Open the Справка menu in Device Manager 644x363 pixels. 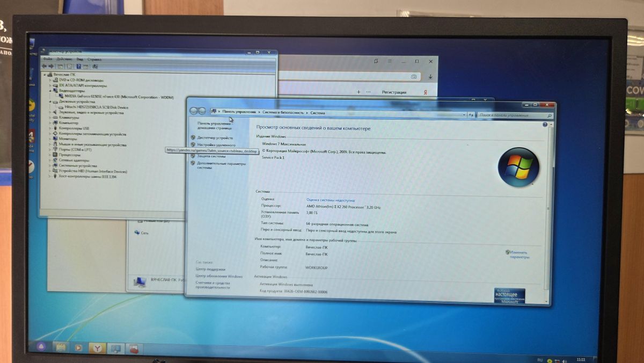click(x=94, y=59)
